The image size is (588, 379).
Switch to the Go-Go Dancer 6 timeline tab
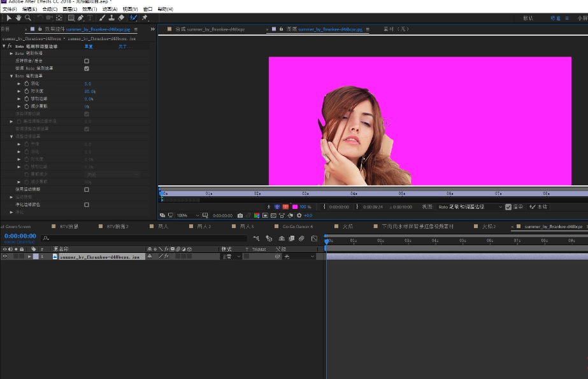[298, 226]
